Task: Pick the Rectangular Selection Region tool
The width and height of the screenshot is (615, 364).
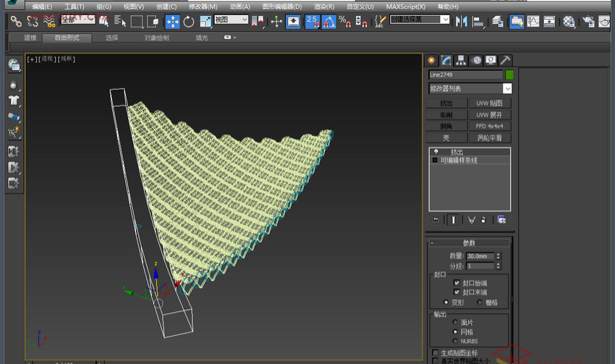Action: tap(137, 21)
